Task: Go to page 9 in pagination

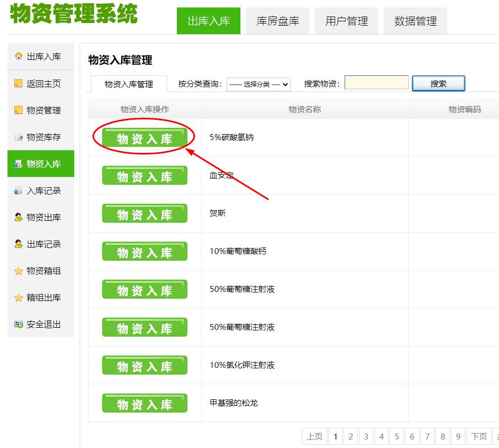Action: click(458, 436)
